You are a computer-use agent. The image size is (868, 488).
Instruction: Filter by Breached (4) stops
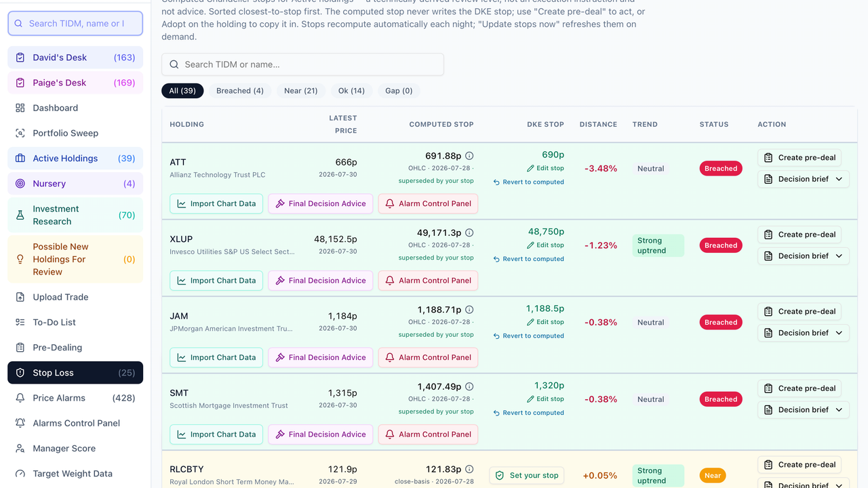(240, 91)
